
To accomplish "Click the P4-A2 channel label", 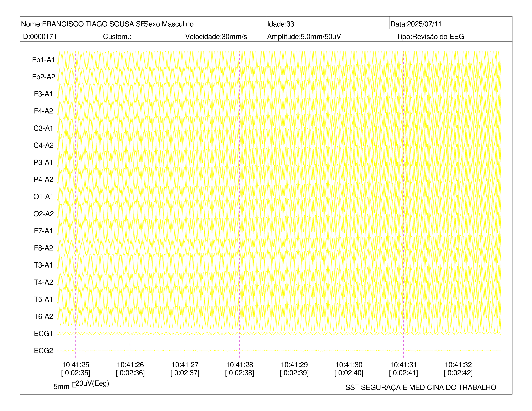I will pyautogui.click(x=43, y=179).
